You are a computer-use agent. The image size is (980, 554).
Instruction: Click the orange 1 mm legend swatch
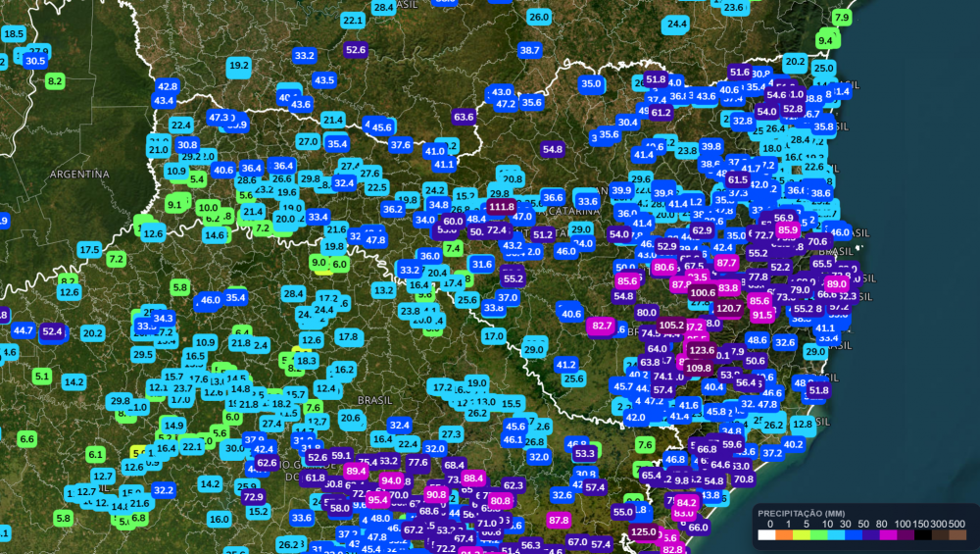(784, 534)
